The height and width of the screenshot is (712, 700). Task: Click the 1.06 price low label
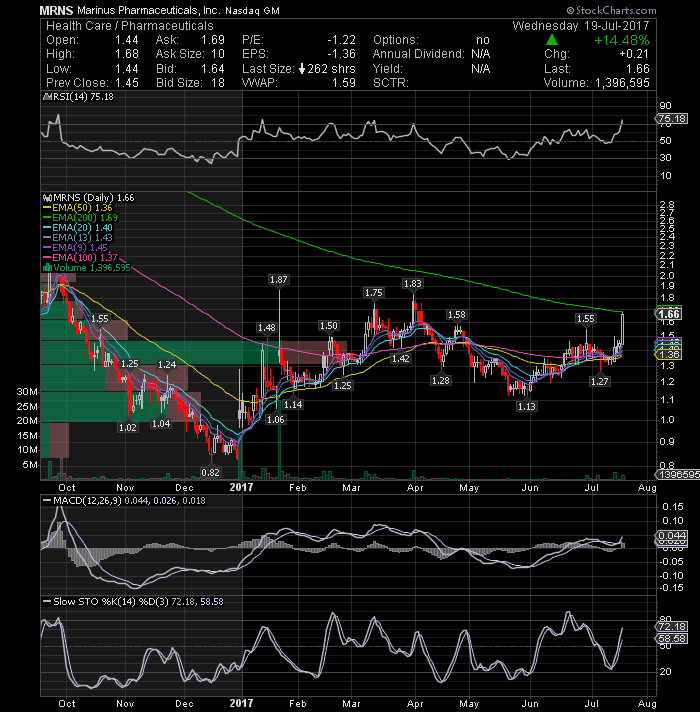(x=276, y=420)
